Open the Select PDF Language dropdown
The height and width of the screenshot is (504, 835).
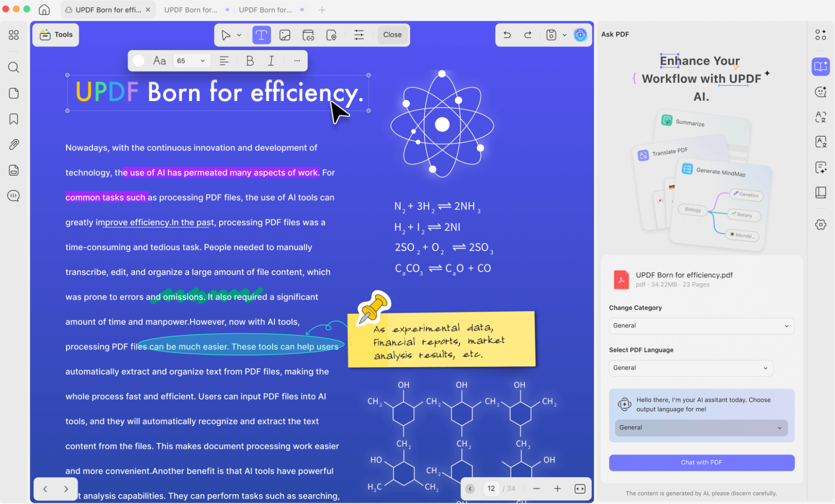[690, 368]
